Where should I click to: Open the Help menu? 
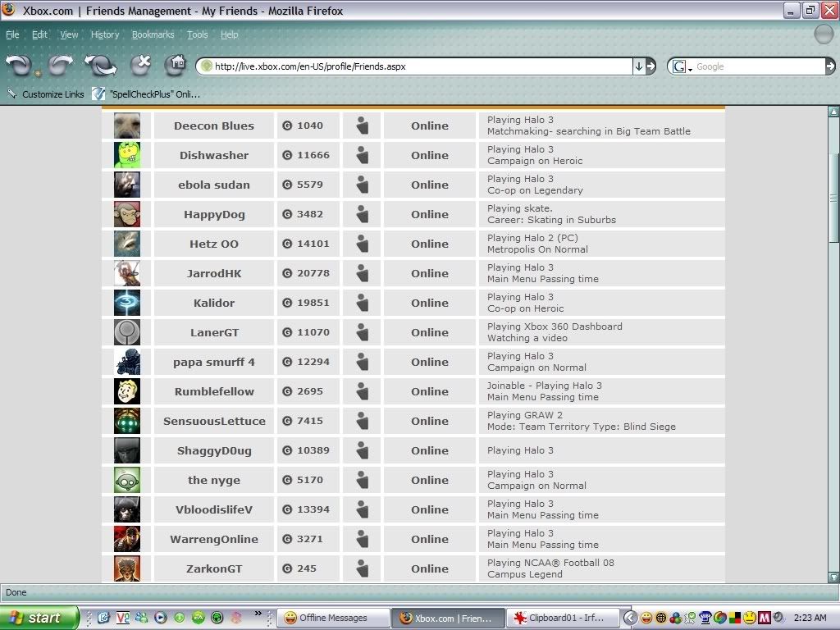click(x=230, y=34)
